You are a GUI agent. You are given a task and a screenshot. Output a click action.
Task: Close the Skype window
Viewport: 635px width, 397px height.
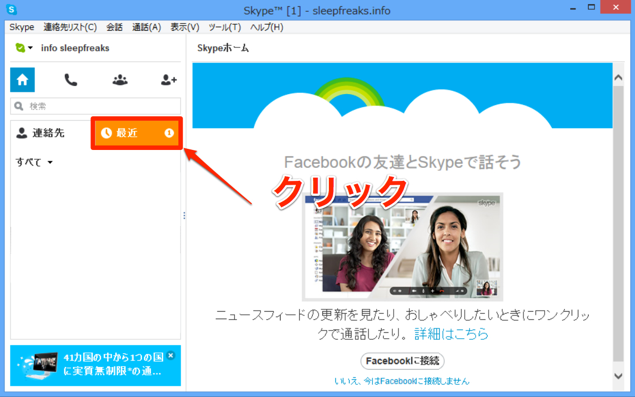pos(616,7)
